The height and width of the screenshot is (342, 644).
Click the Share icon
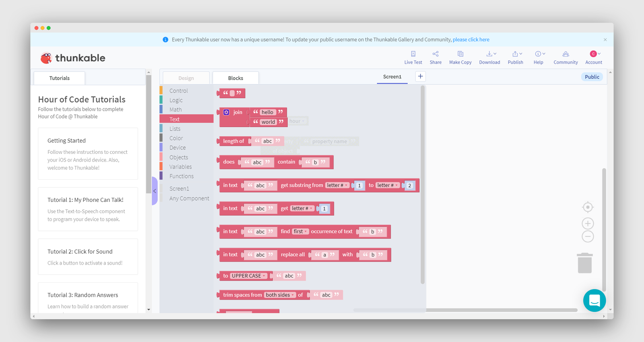pos(436,54)
